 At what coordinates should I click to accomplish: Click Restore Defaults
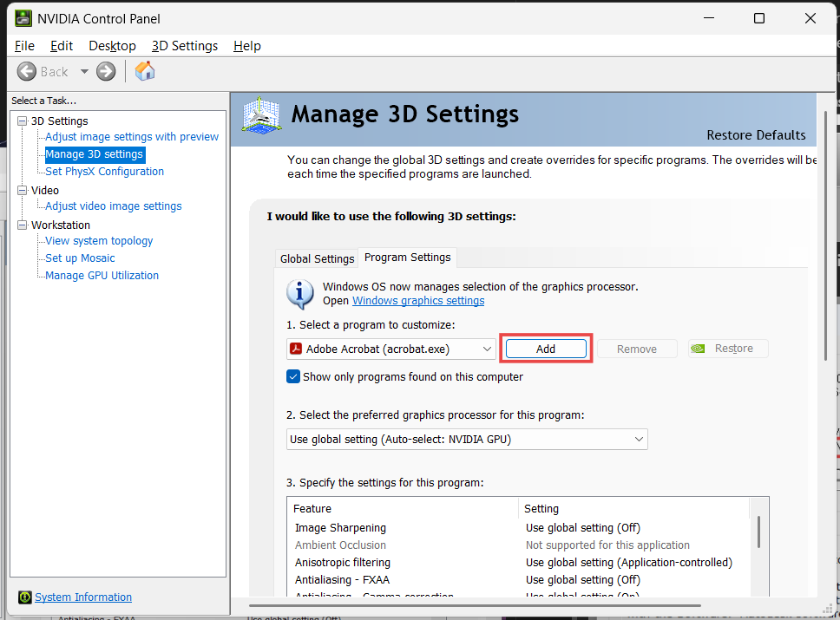click(x=755, y=135)
